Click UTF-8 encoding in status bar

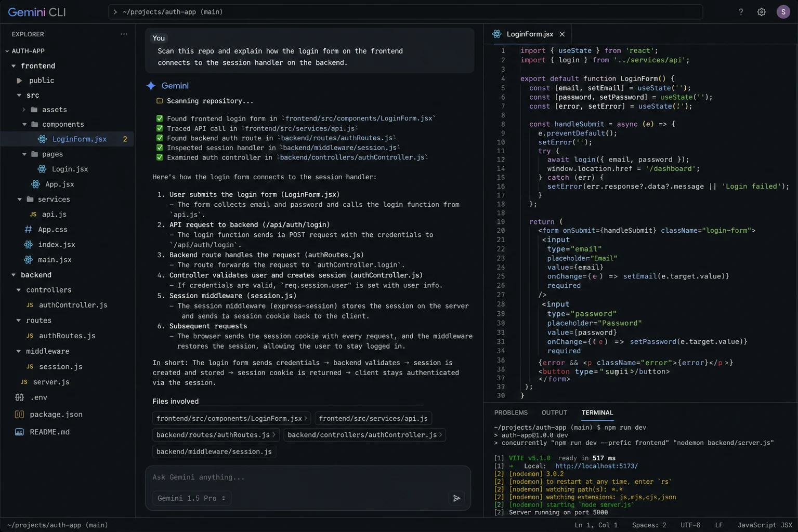coord(690,525)
